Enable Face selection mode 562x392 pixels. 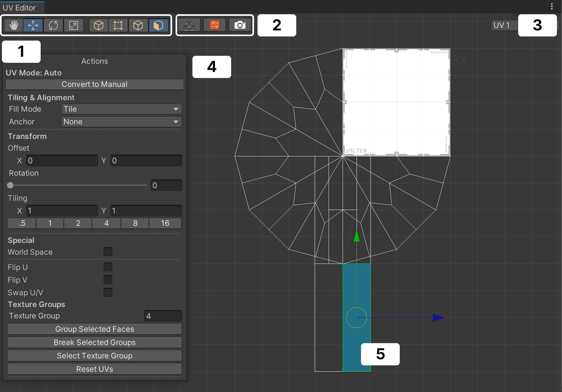(x=158, y=25)
